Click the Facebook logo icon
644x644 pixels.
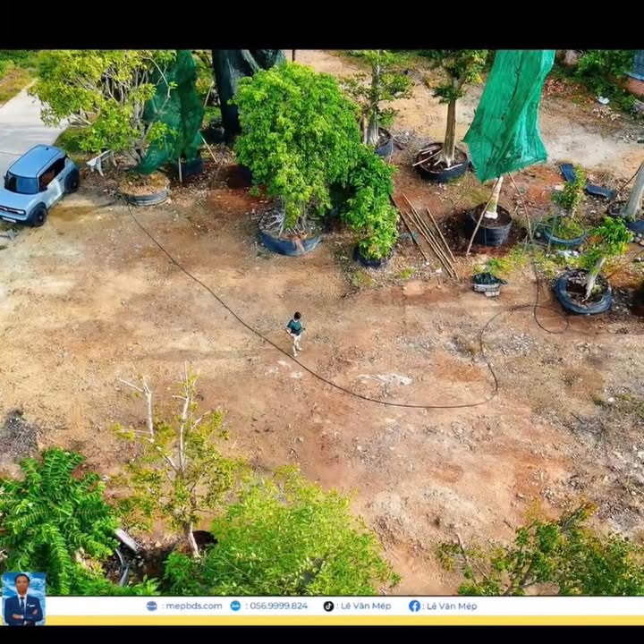tap(414, 606)
